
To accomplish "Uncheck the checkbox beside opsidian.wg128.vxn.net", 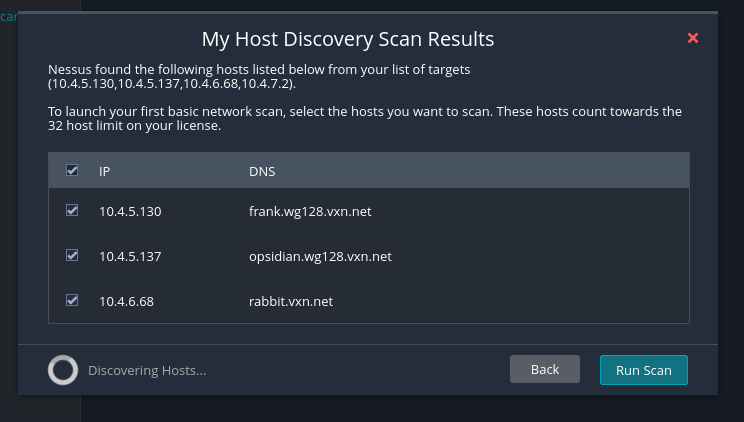I will pos(72,255).
